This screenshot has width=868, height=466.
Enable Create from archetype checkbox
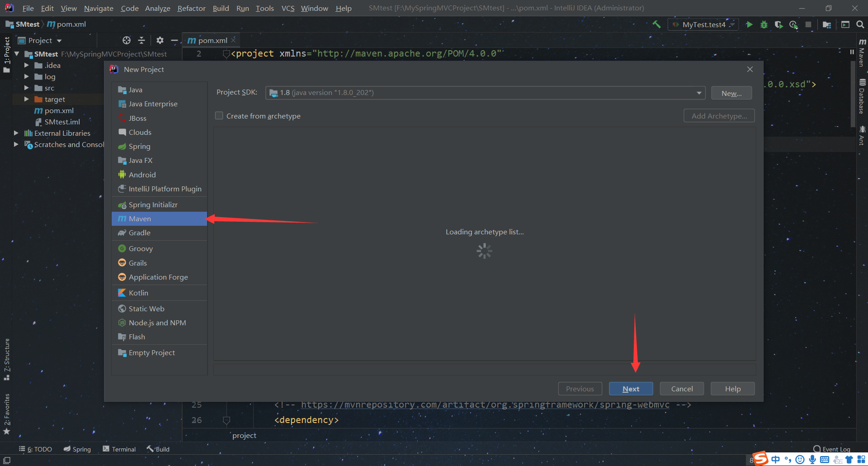[219, 116]
